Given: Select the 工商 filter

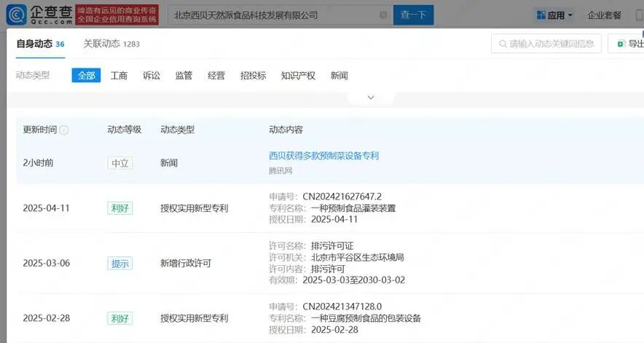Looking at the screenshot, I should 119,76.
